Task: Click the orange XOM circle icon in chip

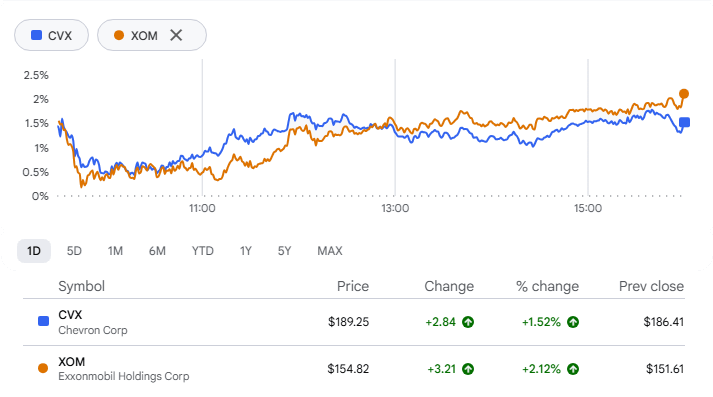Action: [x=119, y=35]
